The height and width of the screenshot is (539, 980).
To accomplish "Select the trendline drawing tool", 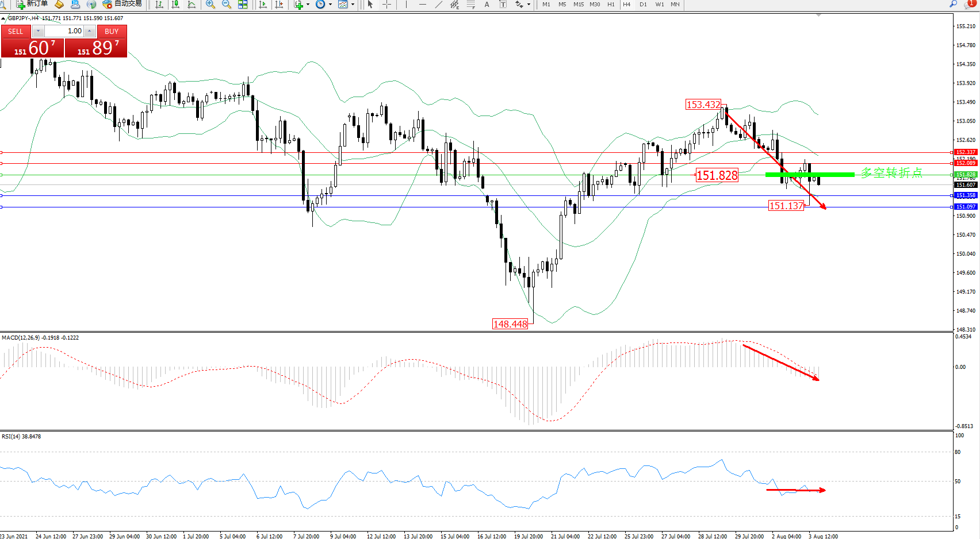I will (x=439, y=5).
